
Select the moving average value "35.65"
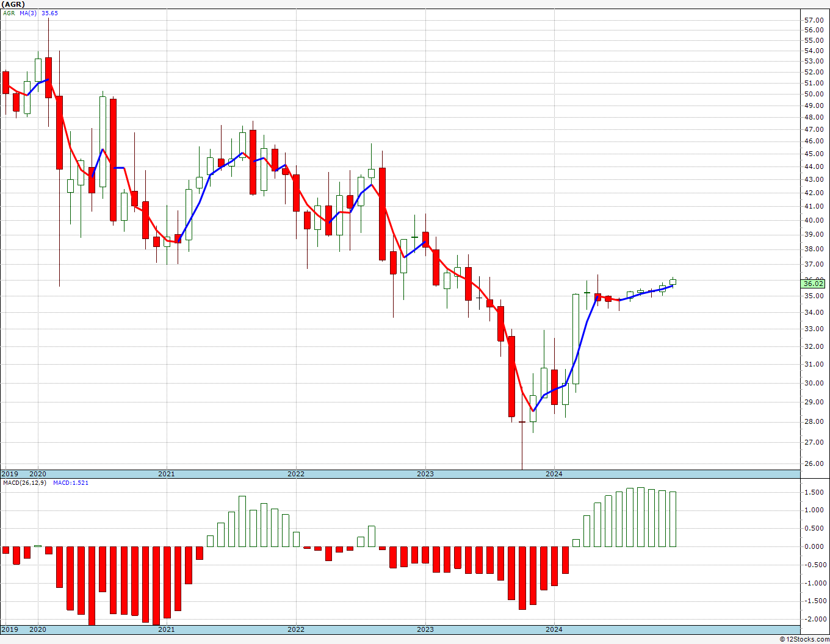[x=49, y=13]
